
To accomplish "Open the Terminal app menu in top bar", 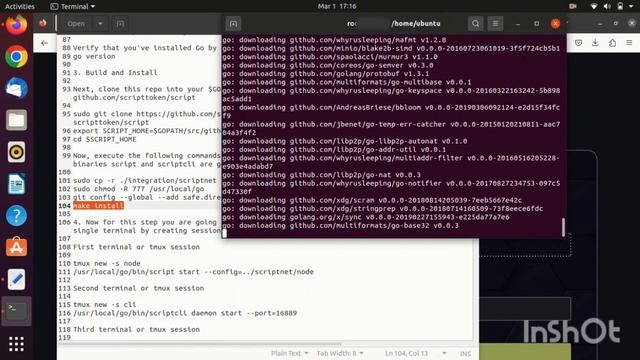I will 73,6.
